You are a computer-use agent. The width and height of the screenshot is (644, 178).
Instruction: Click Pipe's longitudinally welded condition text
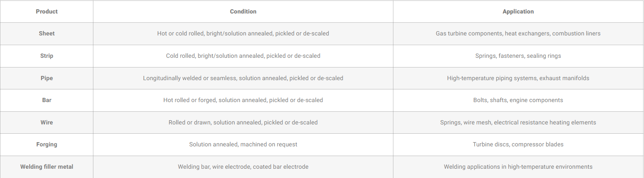click(243, 78)
